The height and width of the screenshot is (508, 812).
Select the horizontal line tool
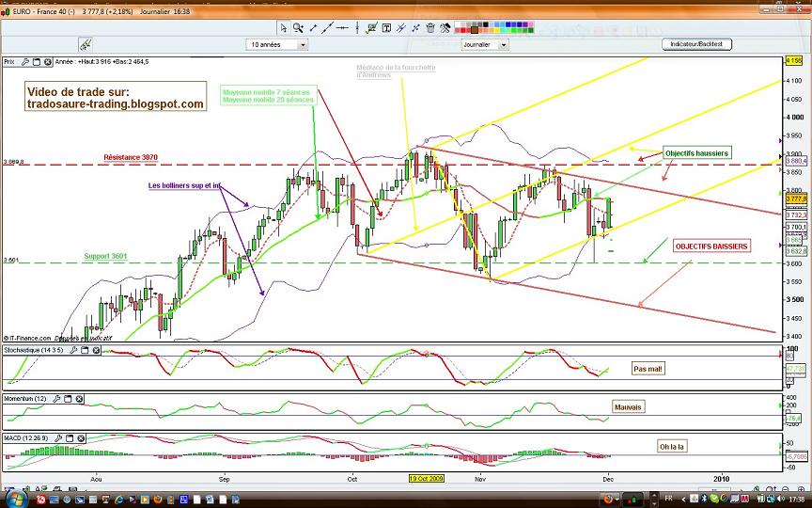pyautogui.click(x=342, y=28)
